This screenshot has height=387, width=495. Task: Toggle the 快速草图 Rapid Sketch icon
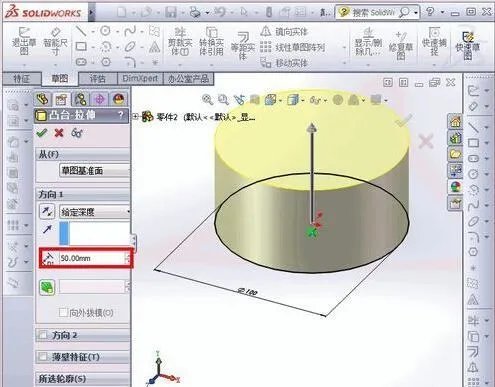(x=468, y=46)
